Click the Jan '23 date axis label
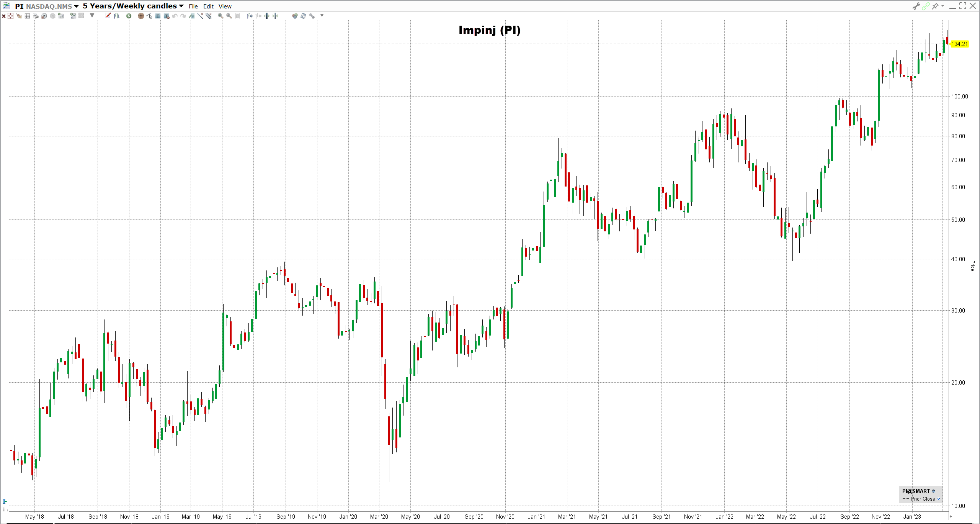 pyautogui.click(x=912, y=517)
